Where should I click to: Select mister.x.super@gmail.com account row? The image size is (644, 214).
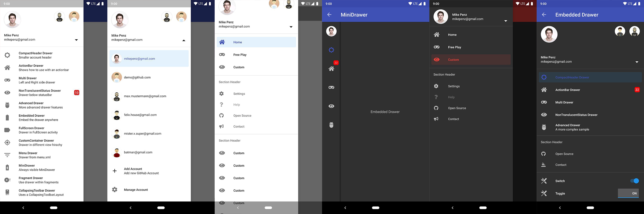click(149, 133)
